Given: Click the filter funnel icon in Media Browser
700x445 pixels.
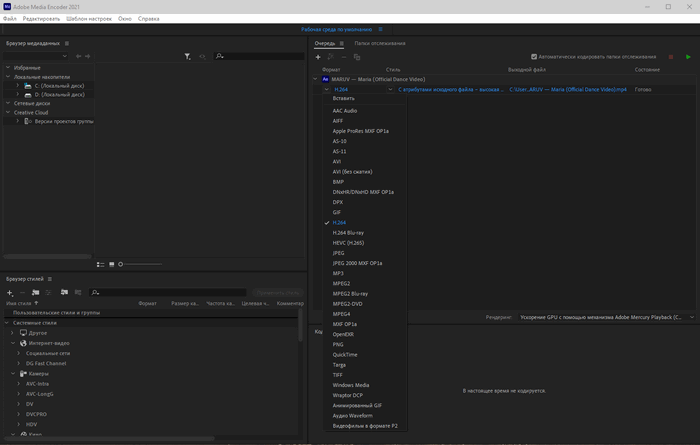Looking at the screenshot, I should 188,56.
